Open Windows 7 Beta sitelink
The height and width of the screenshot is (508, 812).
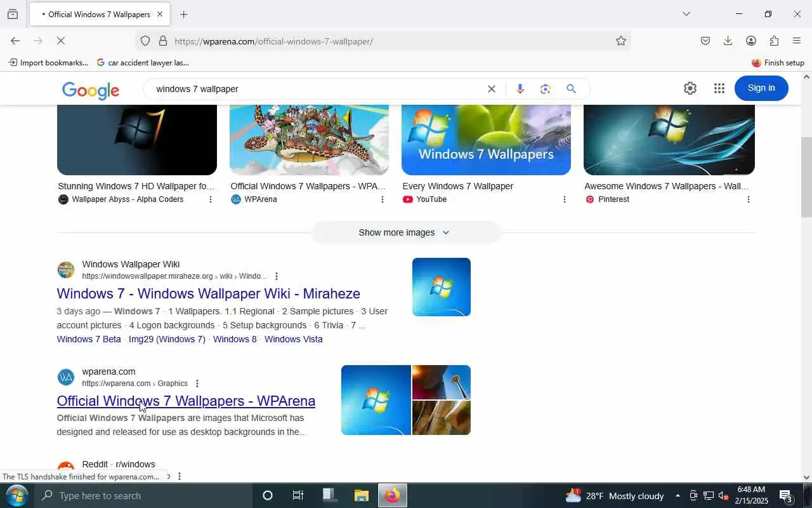[89, 339]
